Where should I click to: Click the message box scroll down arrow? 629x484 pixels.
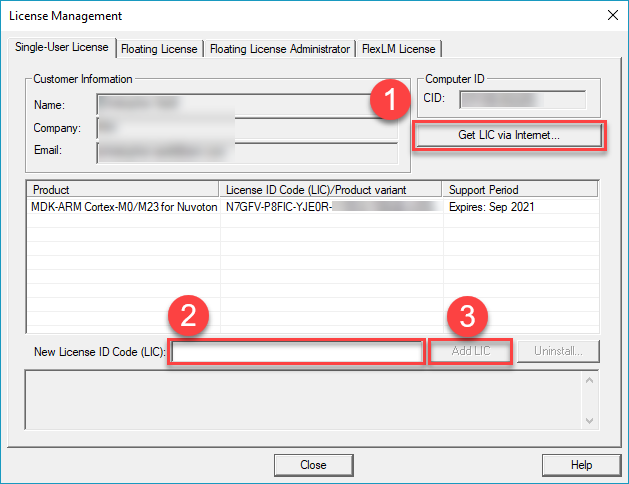coord(589,421)
